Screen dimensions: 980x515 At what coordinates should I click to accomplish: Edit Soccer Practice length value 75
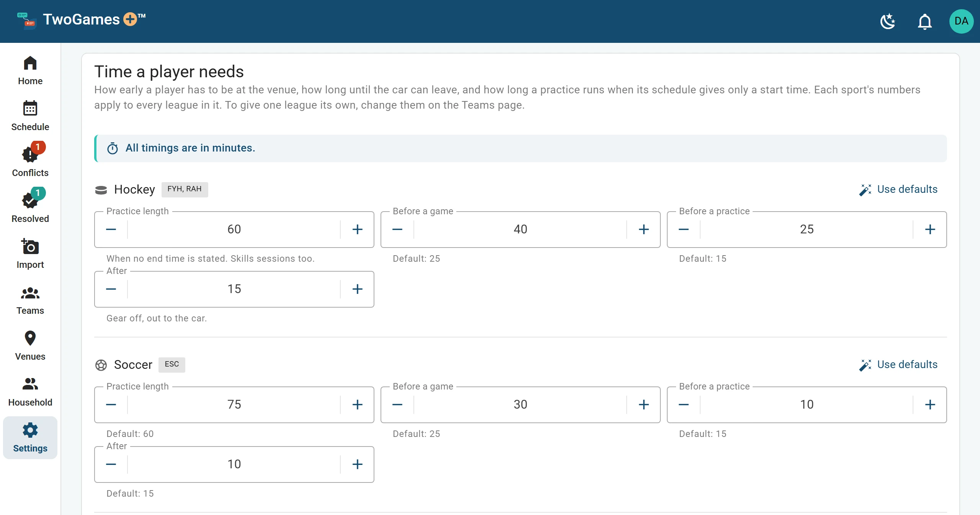[x=234, y=405]
